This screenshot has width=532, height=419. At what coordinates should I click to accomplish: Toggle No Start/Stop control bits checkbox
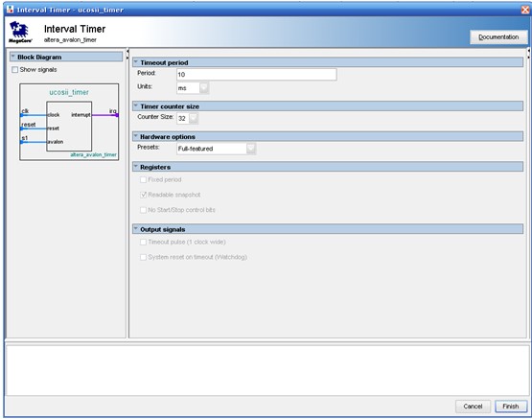pos(143,210)
